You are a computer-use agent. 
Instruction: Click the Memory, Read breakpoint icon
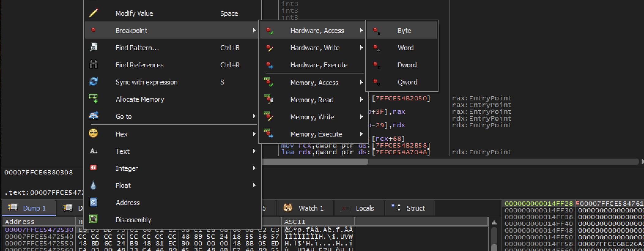269,99
